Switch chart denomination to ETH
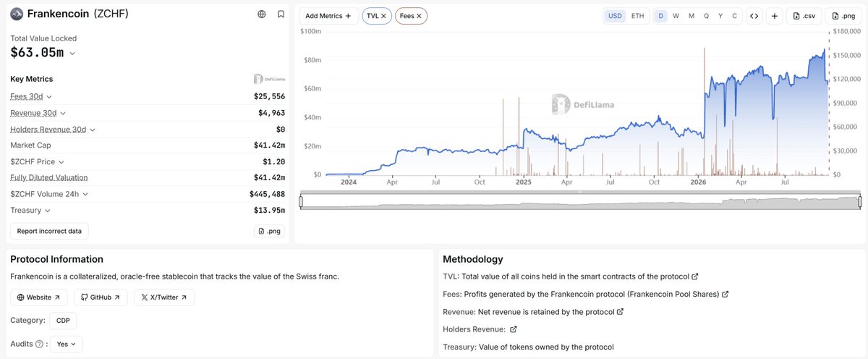 click(x=637, y=16)
